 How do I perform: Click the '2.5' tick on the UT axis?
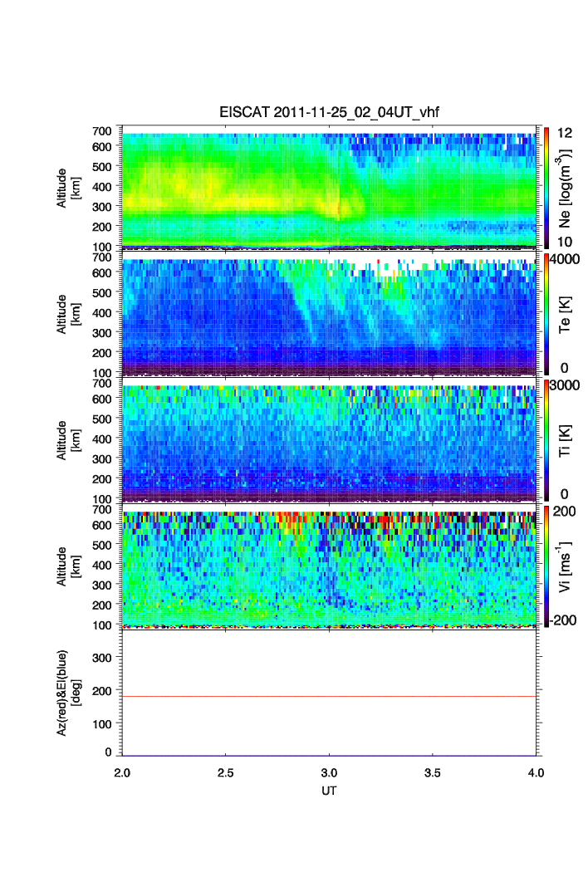[x=226, y=772]
